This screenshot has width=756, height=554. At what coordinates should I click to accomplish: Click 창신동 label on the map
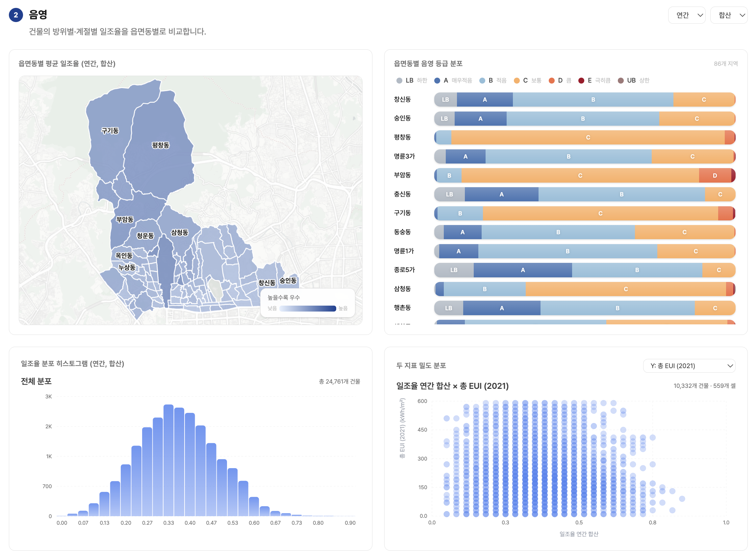[266, 283]
